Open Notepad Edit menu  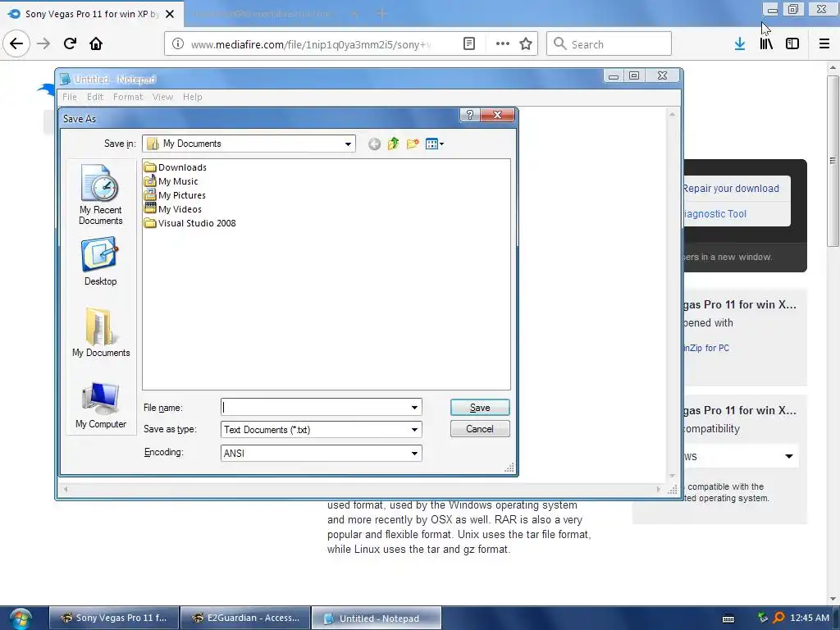click(x=95, y=97)
